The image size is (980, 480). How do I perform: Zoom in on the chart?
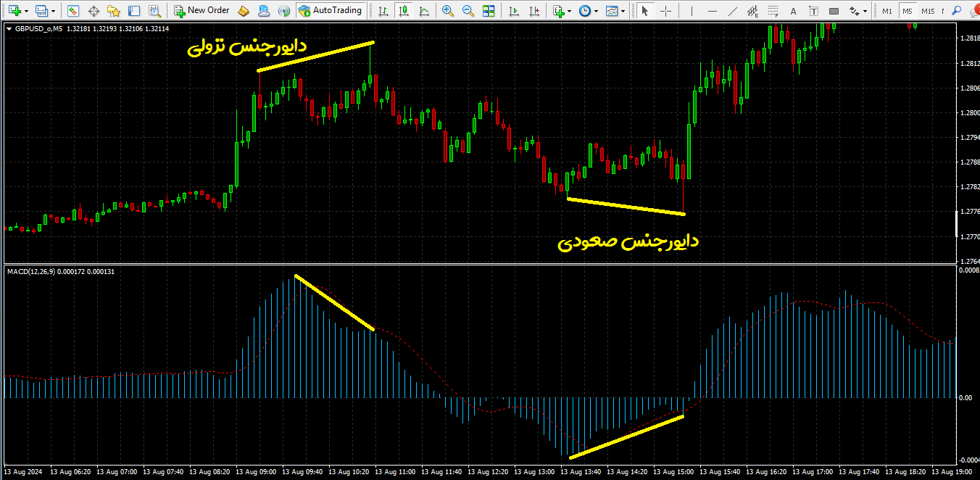pyautogui.click(x=448, y=11)
